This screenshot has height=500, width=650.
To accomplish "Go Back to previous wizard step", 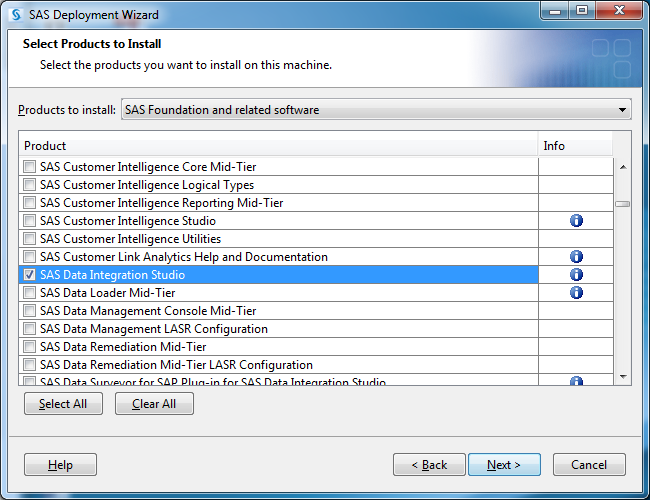I will tap(429, 464).
